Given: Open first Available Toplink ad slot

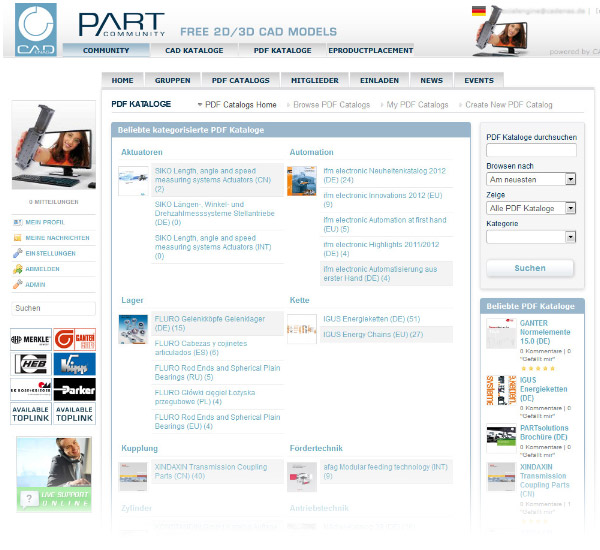Looking at the screenshot, I should (31, 414).
